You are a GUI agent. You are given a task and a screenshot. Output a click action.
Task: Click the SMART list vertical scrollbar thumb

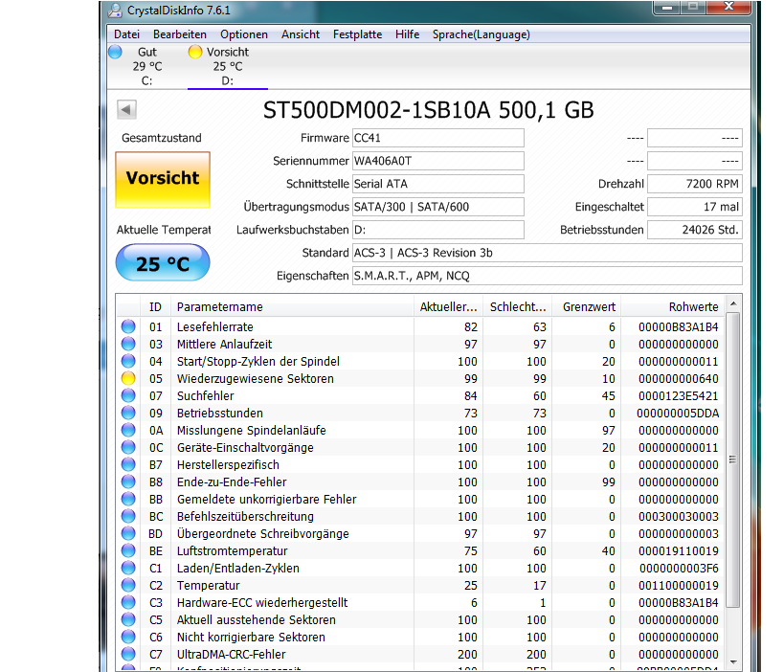(733, 460)
